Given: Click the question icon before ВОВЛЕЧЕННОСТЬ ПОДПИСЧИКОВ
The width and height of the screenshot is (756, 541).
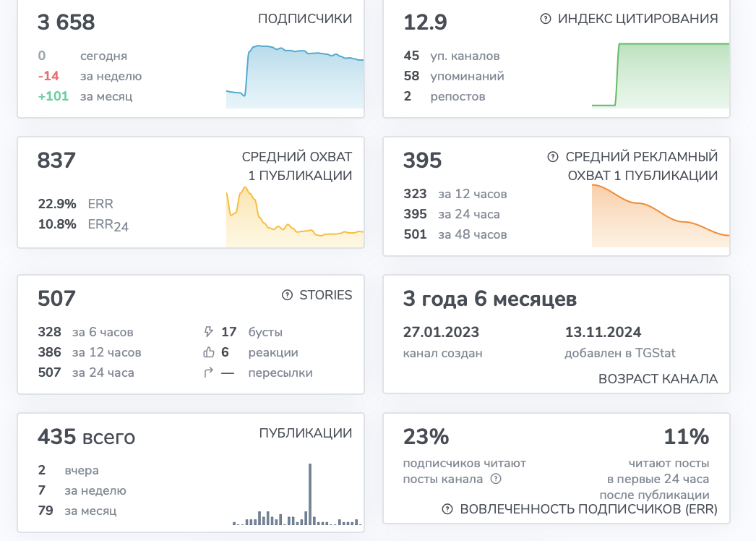Looking at the screenshot, I should coord(447,509).
